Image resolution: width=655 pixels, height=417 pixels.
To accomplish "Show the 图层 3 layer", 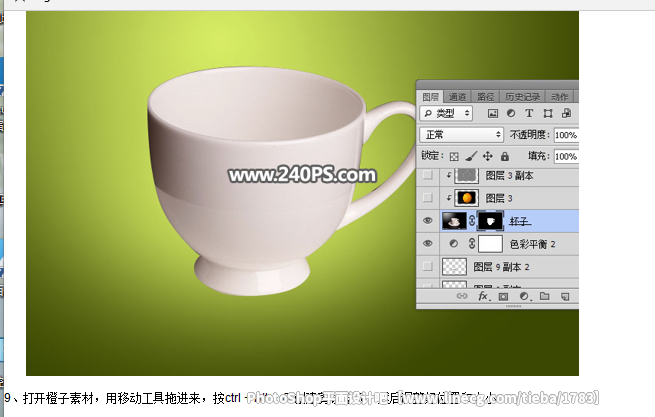I will click(x=427, y=197).
